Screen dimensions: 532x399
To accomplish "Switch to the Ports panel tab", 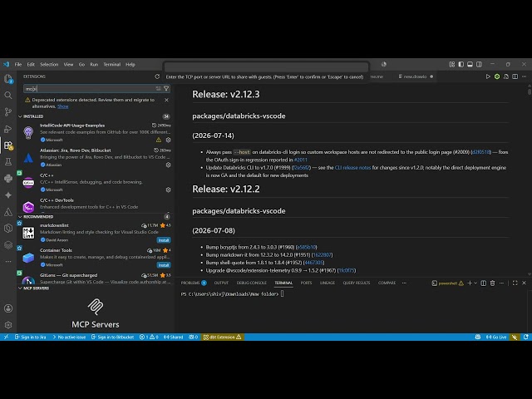I will click(306, 283).
